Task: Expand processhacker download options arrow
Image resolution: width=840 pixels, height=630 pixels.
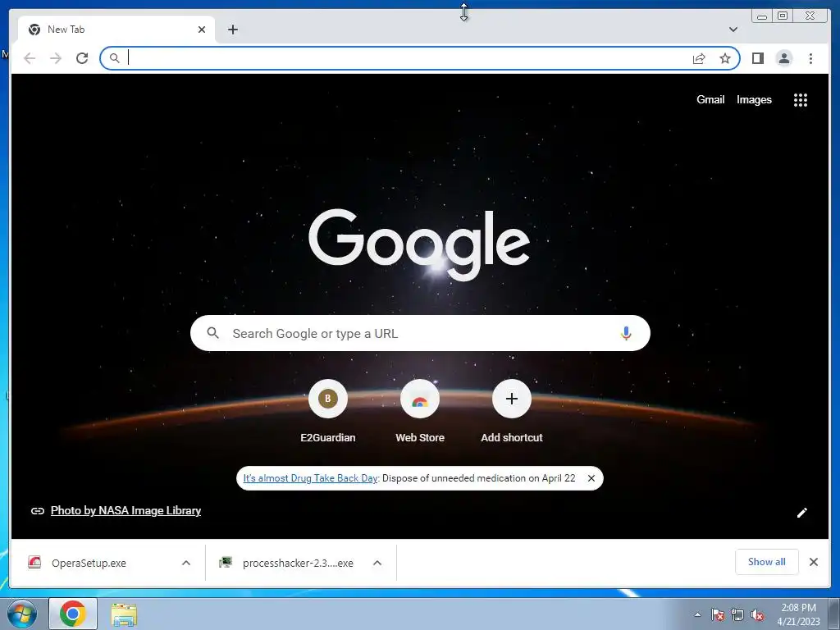Action: 377,563
